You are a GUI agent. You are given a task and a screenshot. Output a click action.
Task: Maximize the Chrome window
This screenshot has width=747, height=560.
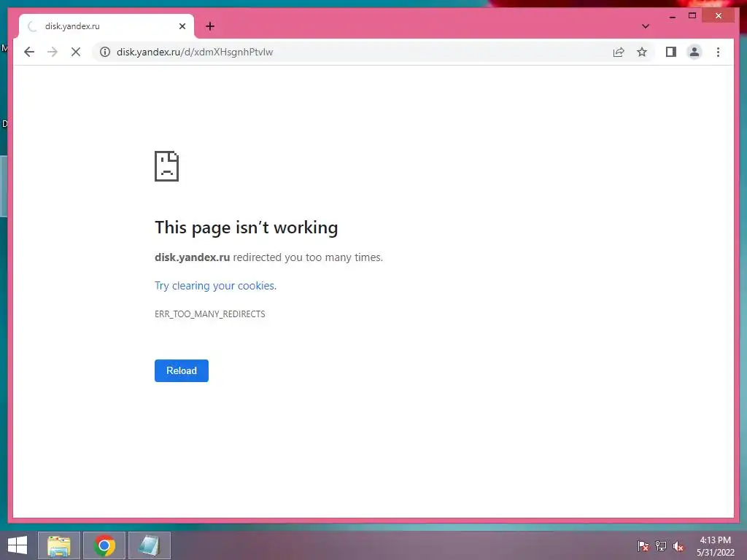pyautogui.click(x=692, y=16)
